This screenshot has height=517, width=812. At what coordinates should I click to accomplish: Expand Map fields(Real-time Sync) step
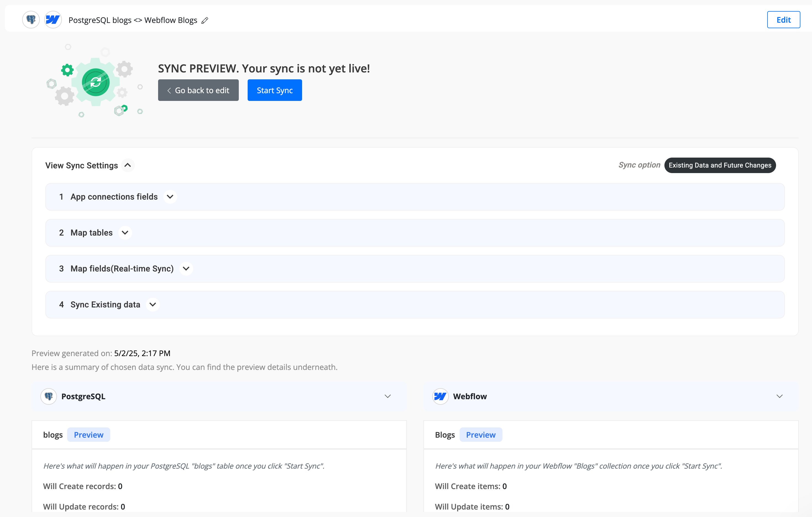[x=186, y=269]
